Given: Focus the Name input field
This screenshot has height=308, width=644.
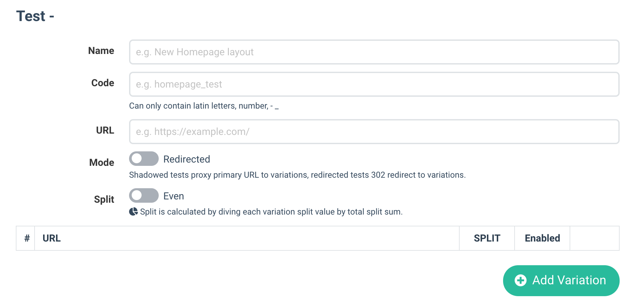Looking at the screenshot, I should 374,52.
